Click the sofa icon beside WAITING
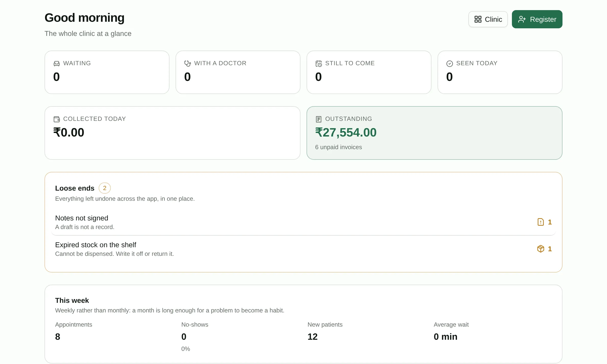This screenshot has width=607, height=364. point(57,63)
